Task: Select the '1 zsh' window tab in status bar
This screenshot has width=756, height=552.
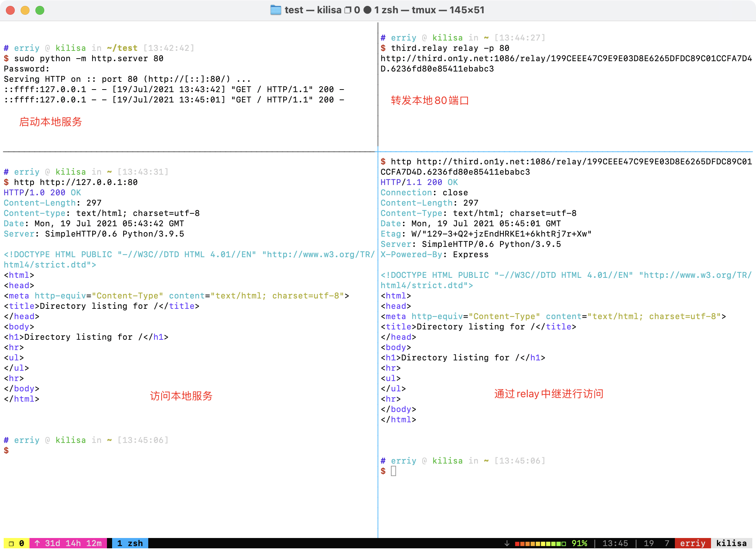Action: pyautogui.click(x=130, y=543)
